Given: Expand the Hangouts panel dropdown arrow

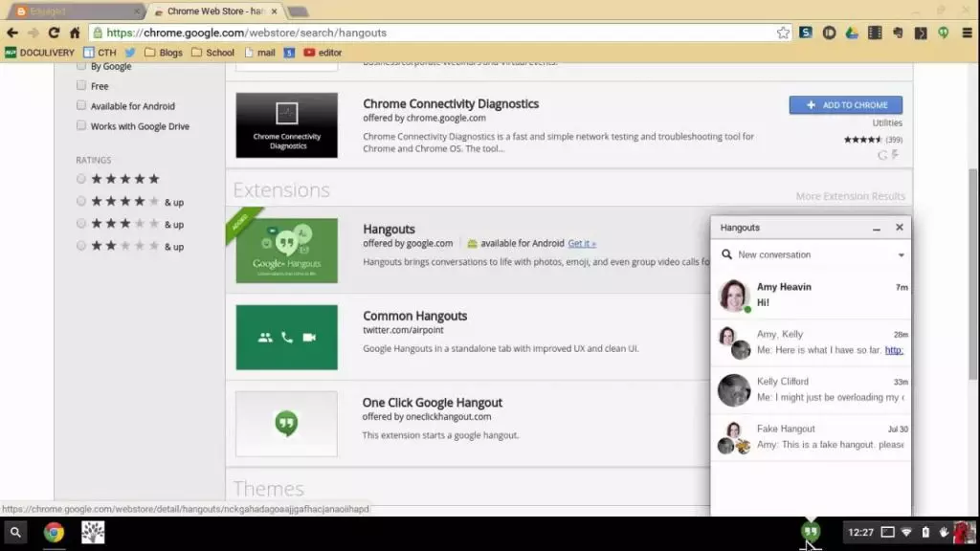Looking at the screenshot, I should pos(901,254).
